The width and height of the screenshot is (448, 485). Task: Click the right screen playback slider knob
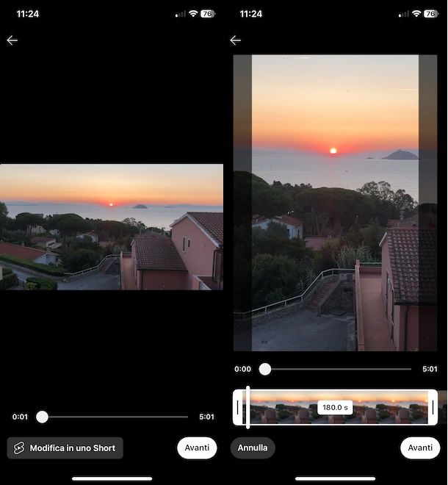click(265, 369)
